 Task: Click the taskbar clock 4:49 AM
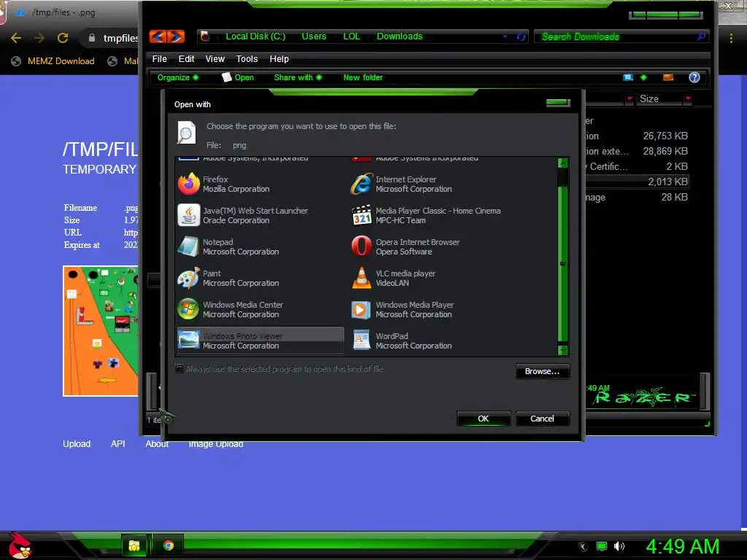(682, 546)
